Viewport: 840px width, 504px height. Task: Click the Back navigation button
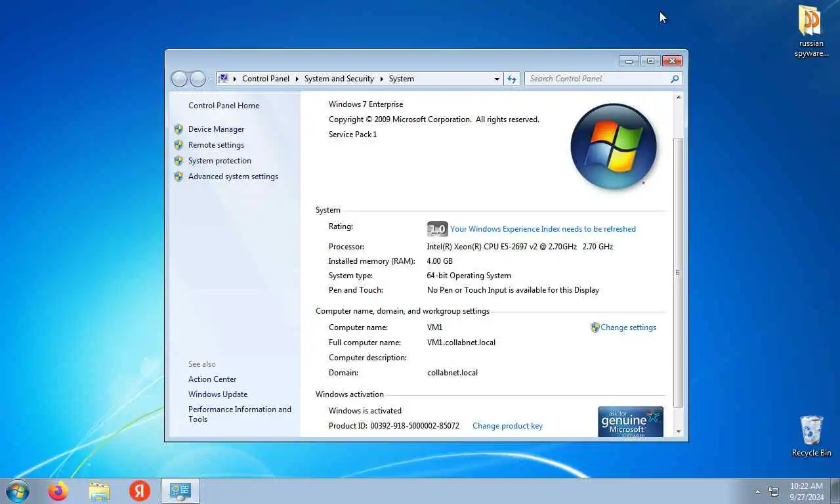179,79
